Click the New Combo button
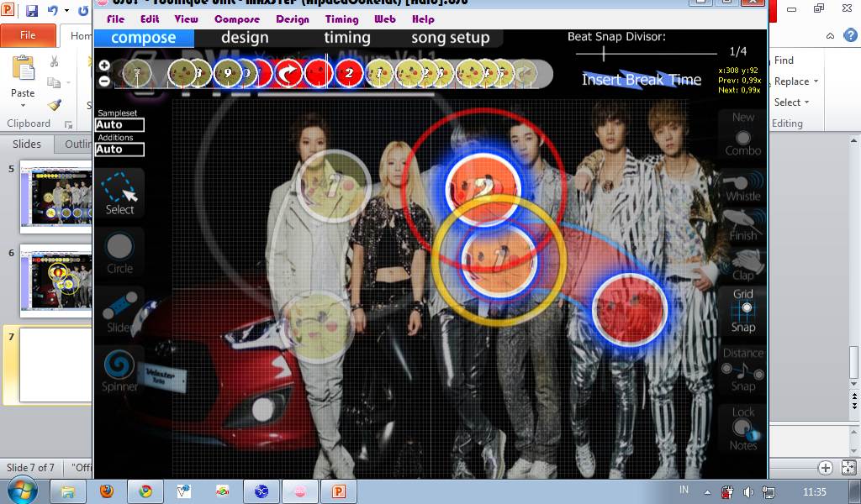This screenshot has width=861, height=504. [742, 134]
